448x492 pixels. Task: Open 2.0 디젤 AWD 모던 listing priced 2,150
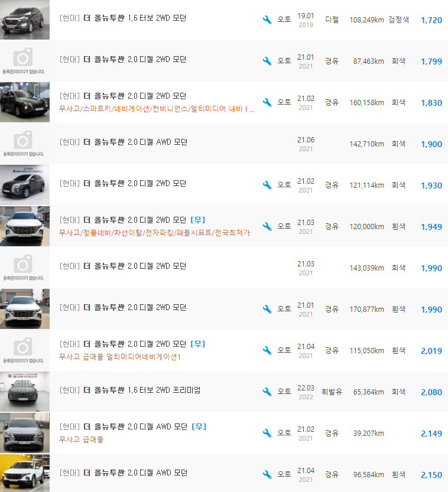[124, 473]
